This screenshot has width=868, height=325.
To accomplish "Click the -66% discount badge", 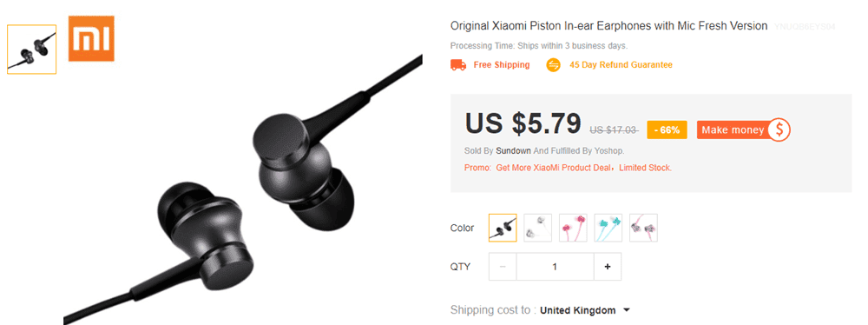I will (x=667, y=129).
